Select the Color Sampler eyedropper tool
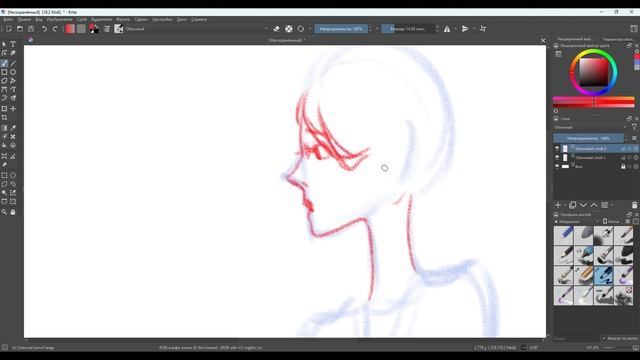The width and height of the screenshot is (640, 360). click(13, 128)
